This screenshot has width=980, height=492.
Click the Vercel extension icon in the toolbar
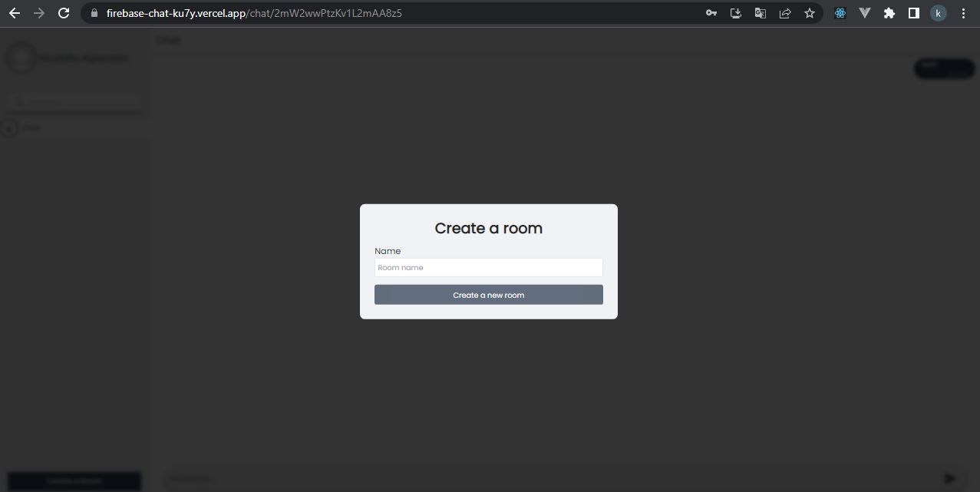click(864, 13)
